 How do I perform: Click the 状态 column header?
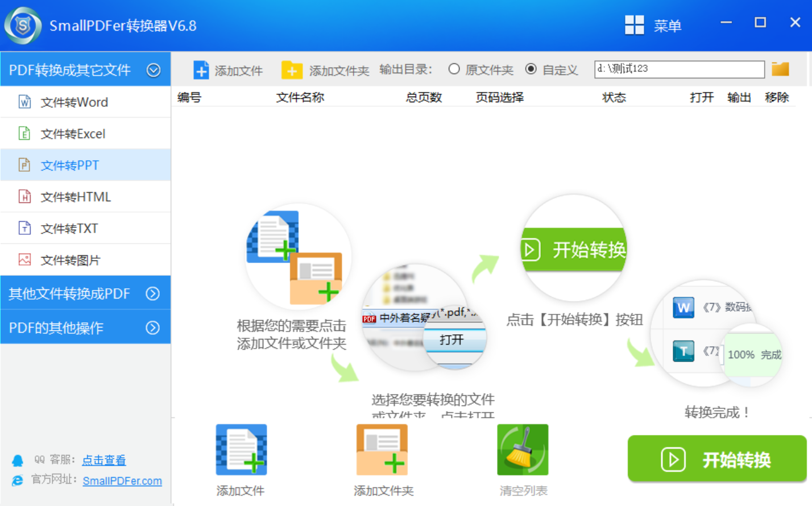coord(614,97)
